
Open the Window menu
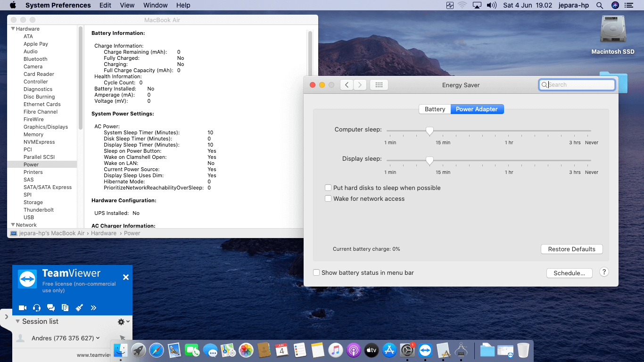pyautogui.click(x=155, y=5)
